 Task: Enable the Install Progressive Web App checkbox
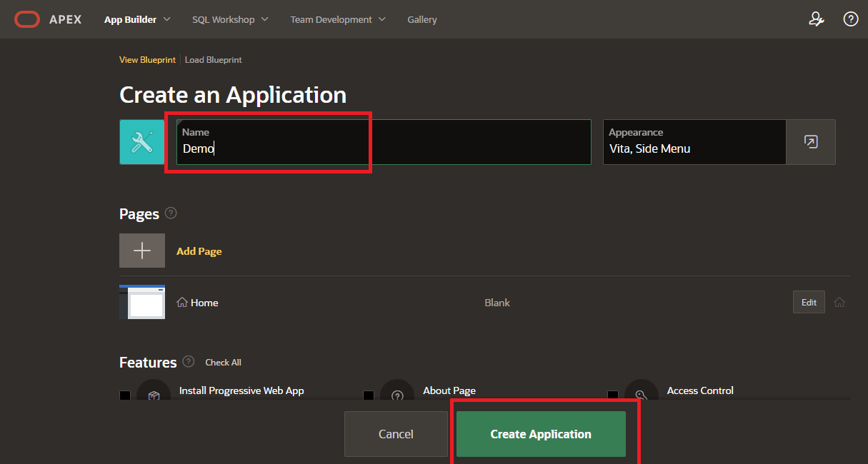point(125,393)
